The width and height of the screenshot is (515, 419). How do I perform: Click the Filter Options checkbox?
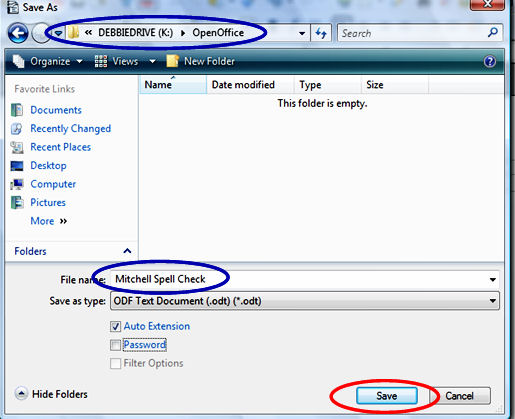pyautogui.click(x=115, y=363)
